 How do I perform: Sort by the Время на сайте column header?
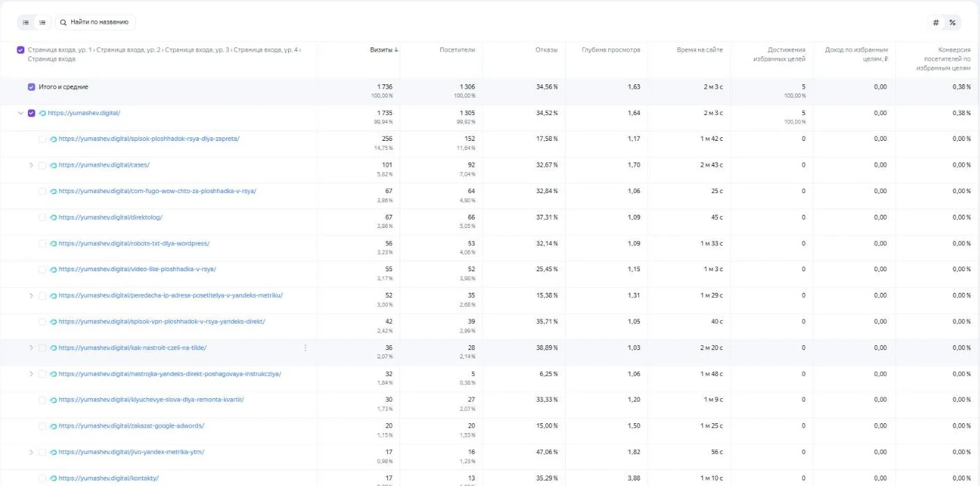point(700,50)
